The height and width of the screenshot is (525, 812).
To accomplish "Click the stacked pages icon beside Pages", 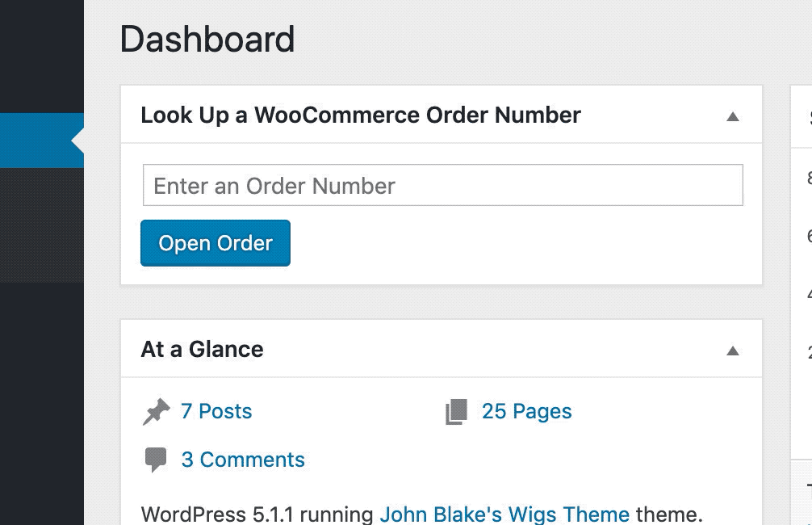I will coord(456,412).
